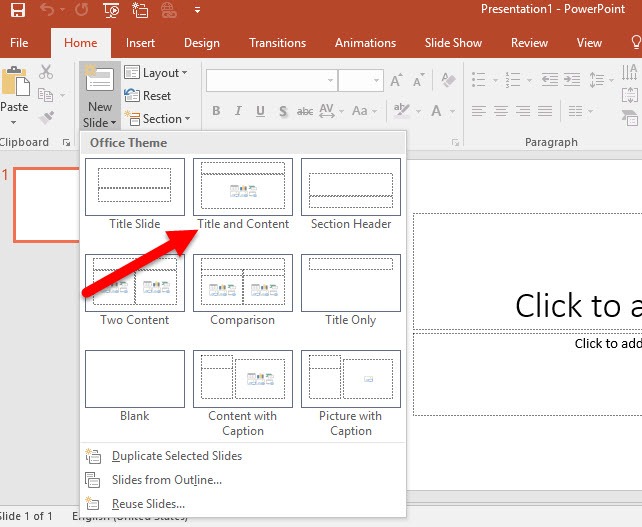Toggle Underline formatting button
642x527 pixels.
pos(260,111)
